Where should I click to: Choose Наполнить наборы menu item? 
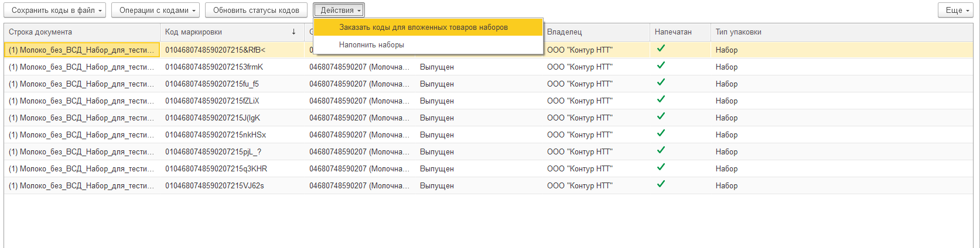tap(371, 45)
